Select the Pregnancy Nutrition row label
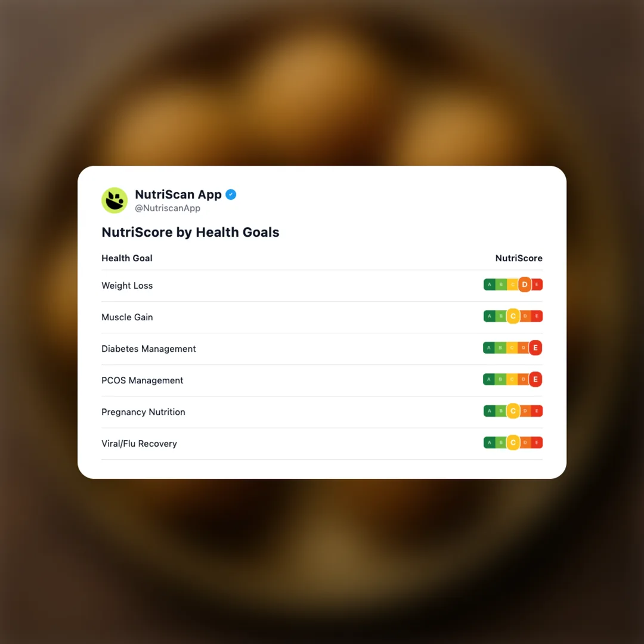 [x=143, y=412]
